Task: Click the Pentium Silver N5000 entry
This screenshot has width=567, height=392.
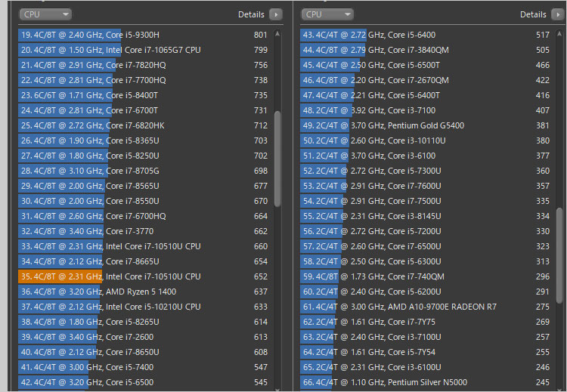Action: click(423, 382)
